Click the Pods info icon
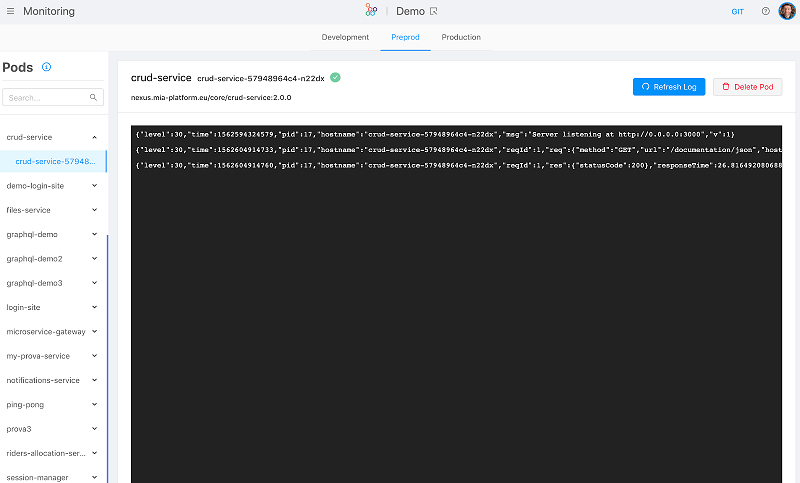Screen dimensions: 800x483 [46, 67]
